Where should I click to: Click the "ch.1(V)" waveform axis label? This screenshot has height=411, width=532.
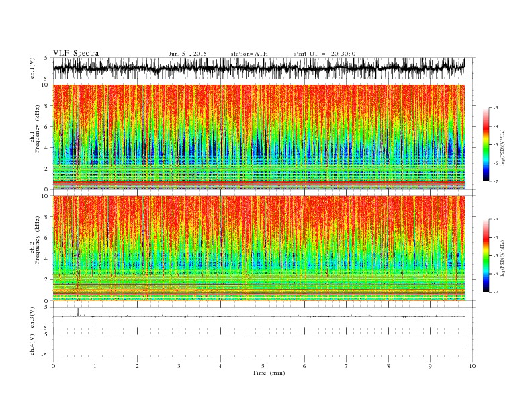point(32,68)
